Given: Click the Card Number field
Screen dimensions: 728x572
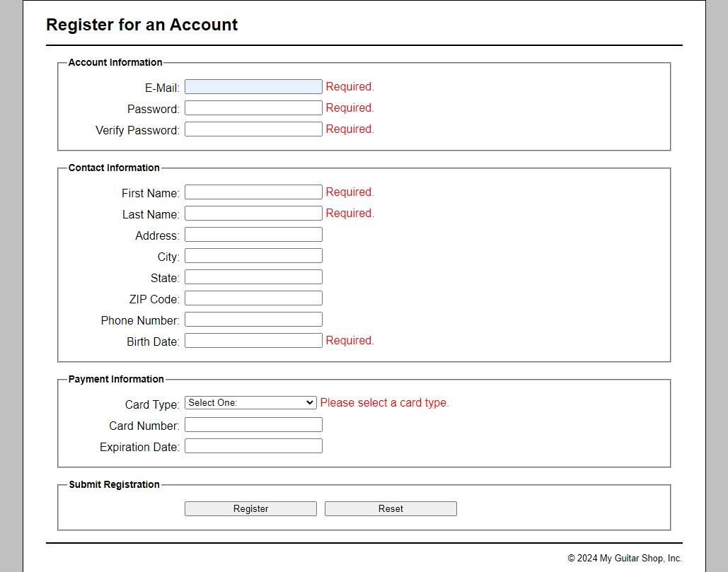Looking at the screenshot, I should point(253,425).
